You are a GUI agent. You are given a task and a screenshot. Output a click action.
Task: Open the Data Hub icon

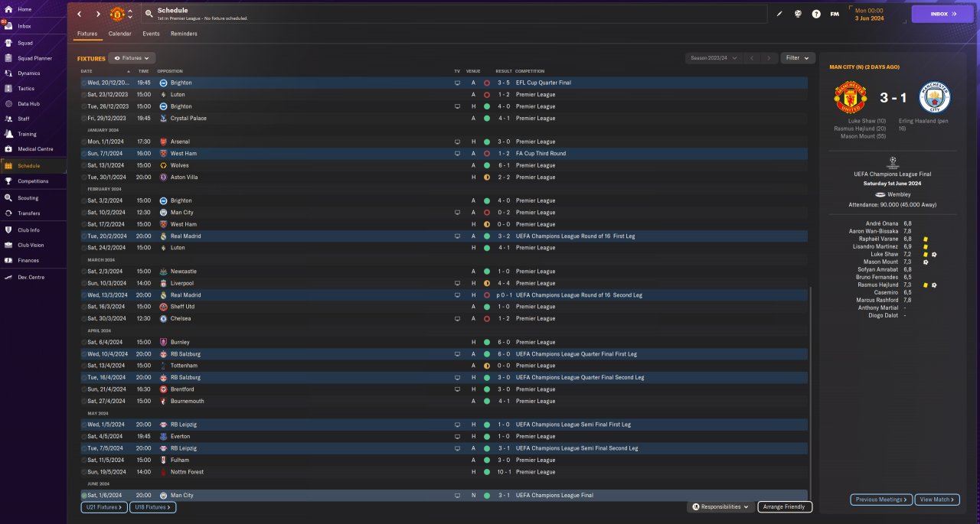click(8, 103)
